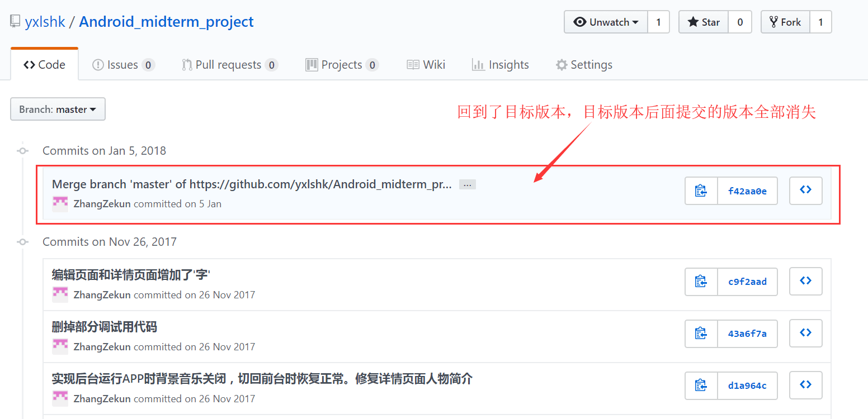Open the Wiki tab
868x419 pixels.
click(426, 65)
